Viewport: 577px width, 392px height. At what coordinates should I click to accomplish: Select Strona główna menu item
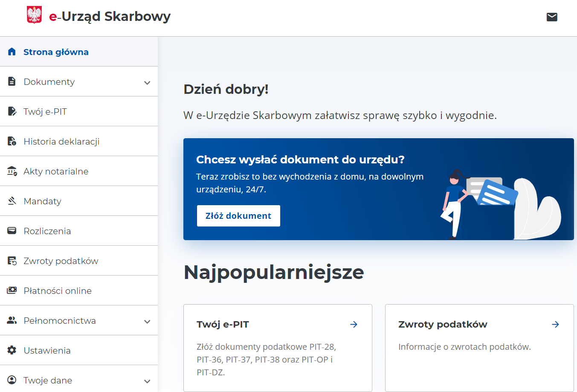[79, 52]
